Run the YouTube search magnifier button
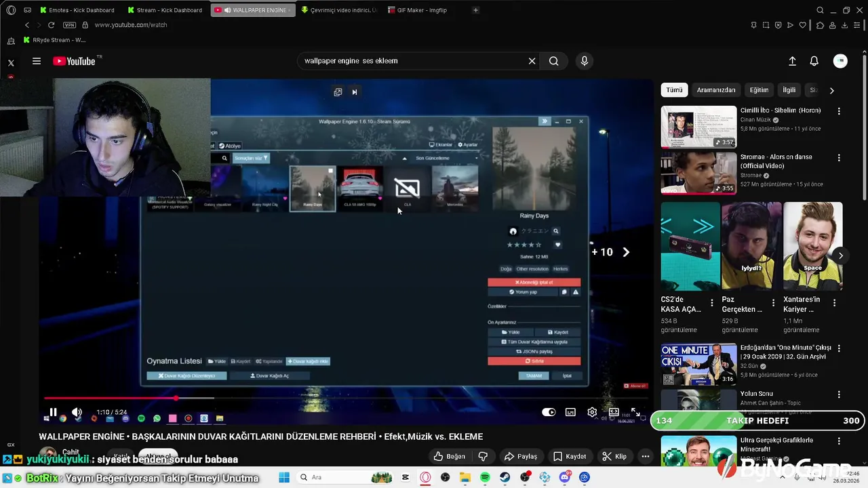 coord(554,61)
